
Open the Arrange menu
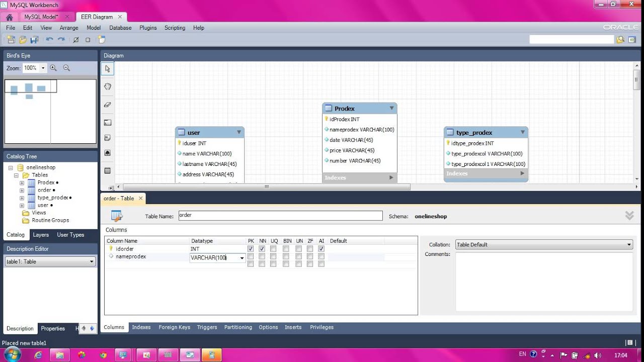coord(69,28)
